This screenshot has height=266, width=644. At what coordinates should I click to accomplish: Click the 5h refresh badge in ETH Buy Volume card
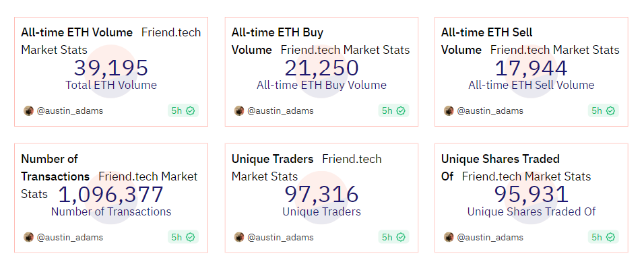[393, 111]
